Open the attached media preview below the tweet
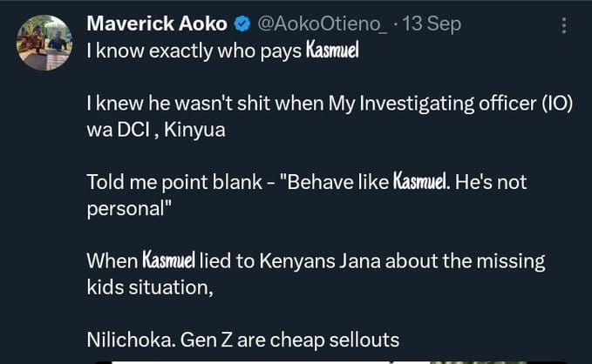Viewport: 592px width, 364px height. pos(330,362)
